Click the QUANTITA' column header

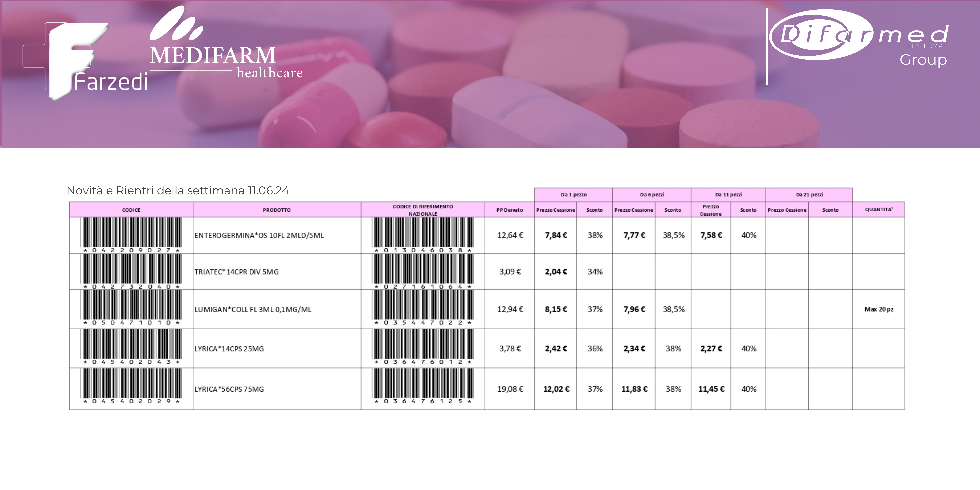878,210
